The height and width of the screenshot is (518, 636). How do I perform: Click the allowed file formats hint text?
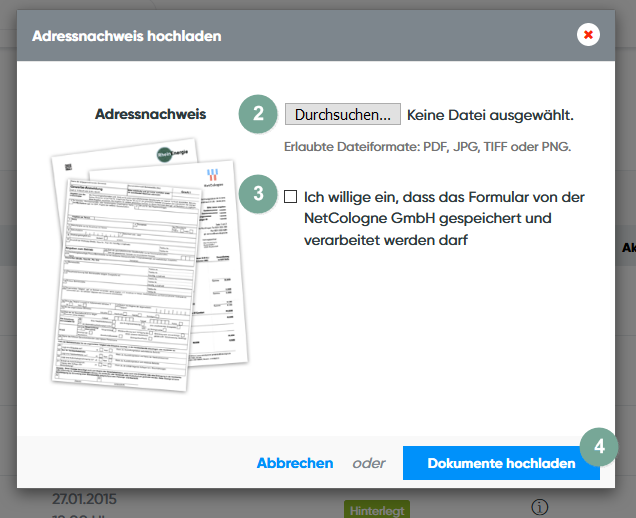(x=427, y=147)
